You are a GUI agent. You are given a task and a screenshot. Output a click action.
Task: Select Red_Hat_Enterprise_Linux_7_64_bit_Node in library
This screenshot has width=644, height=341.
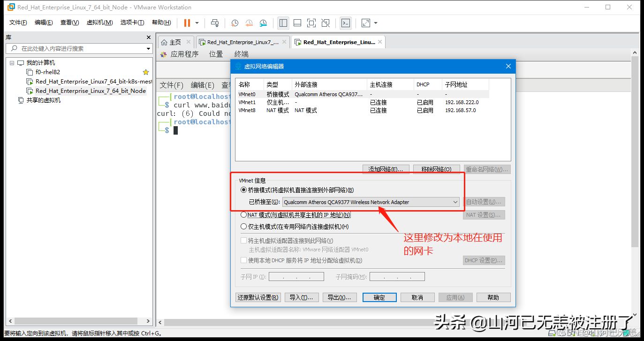coord(91,91)
